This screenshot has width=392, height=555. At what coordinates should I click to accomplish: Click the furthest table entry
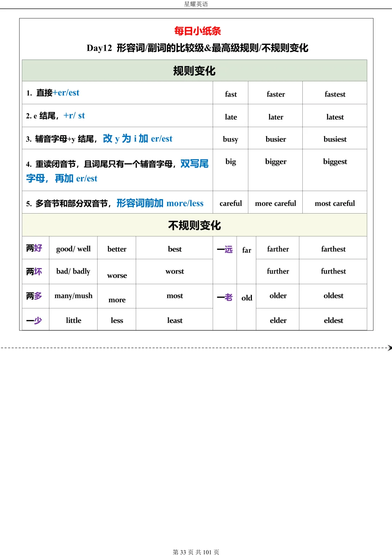click(333, 271)
